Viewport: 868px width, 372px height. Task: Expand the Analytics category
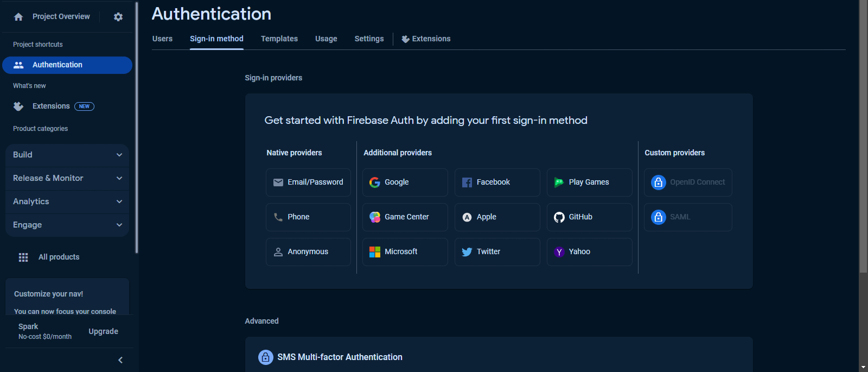click(x=67, y=201)
